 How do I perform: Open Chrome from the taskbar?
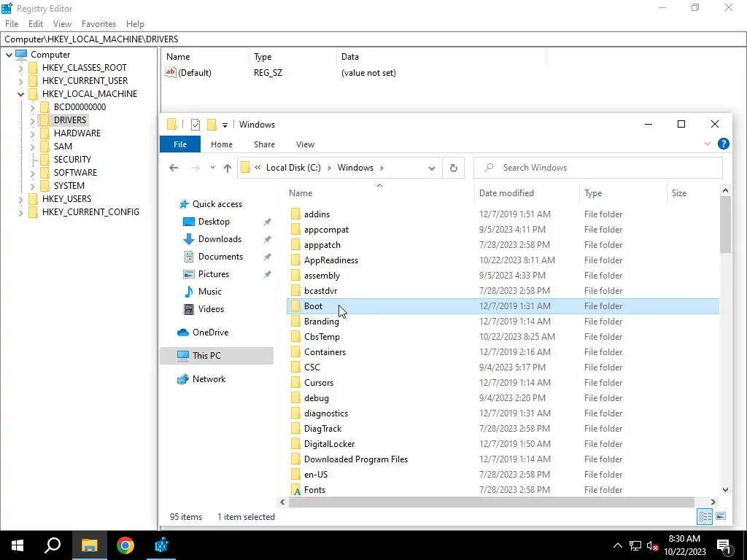pos(125,545)
